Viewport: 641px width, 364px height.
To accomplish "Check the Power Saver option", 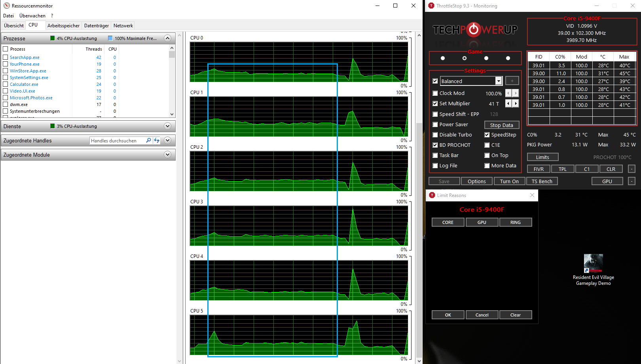I will click(435, 125).
